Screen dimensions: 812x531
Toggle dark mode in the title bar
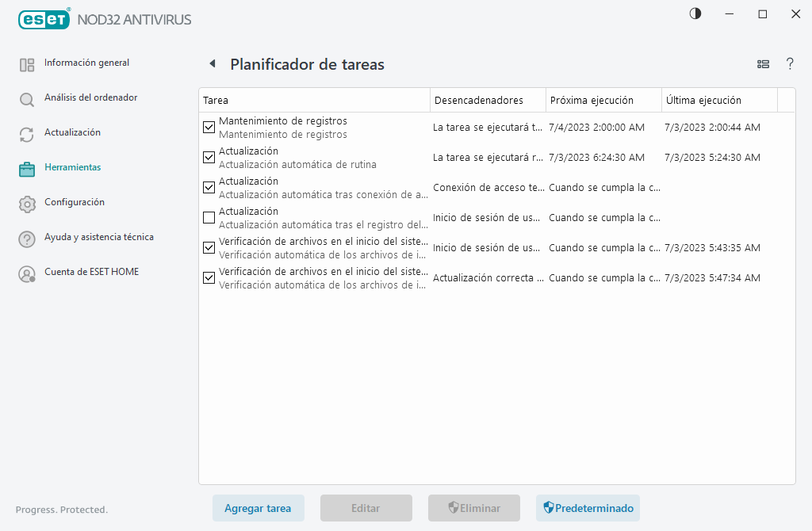[695, 13]
